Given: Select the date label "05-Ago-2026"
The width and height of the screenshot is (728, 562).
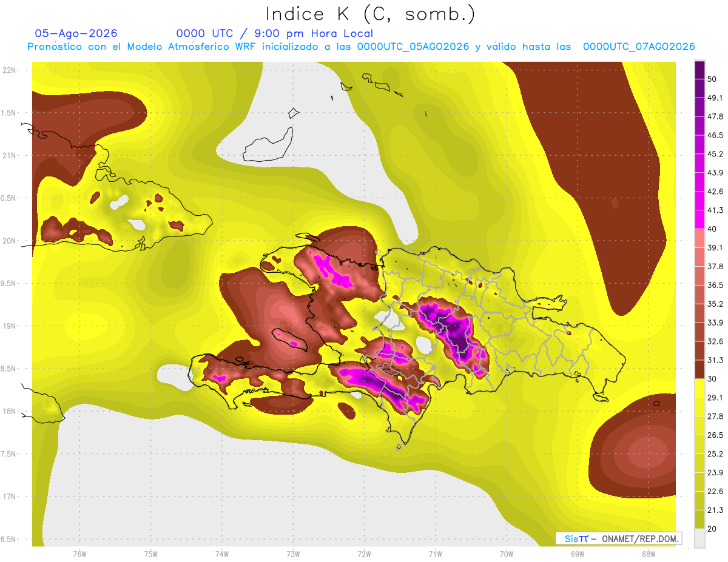Looking at the screenshot, I should point(76,33).
